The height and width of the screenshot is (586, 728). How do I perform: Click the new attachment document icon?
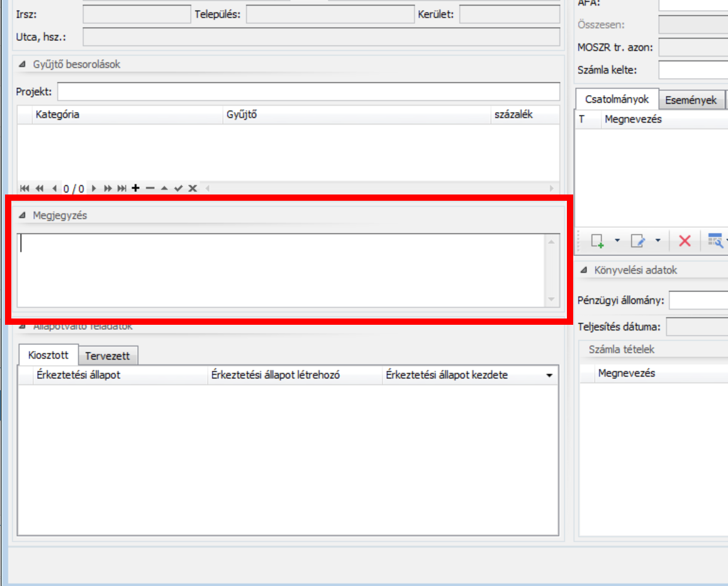pos(597,240)
